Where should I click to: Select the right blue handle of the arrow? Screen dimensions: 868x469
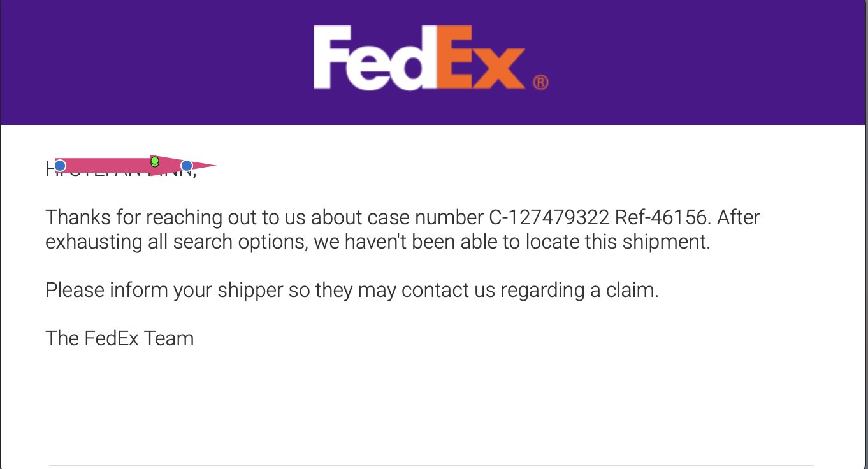(x=187, y=166)
